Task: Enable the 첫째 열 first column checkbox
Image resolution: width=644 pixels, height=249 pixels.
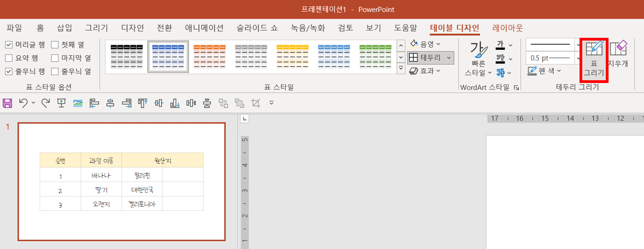Action: (55, 44)
